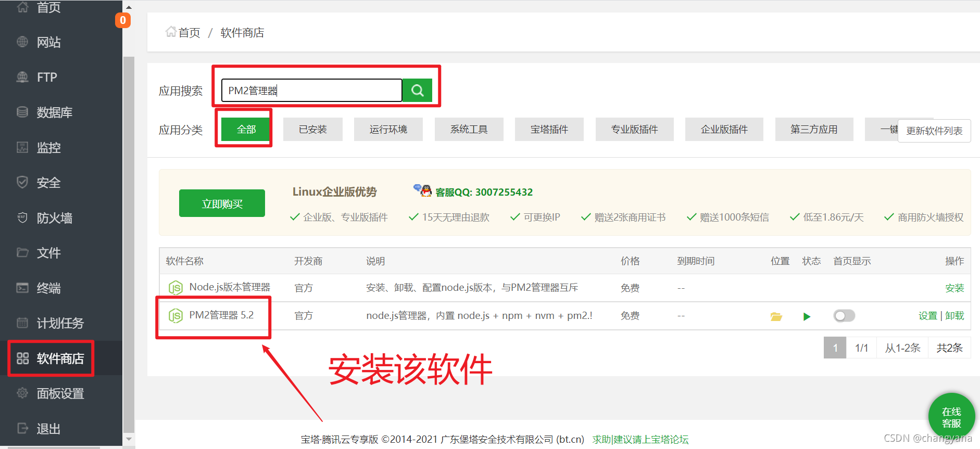Viewport: 980px width, 449px height.
Task: Click the 价格 column header
Action: coord(630,261)
